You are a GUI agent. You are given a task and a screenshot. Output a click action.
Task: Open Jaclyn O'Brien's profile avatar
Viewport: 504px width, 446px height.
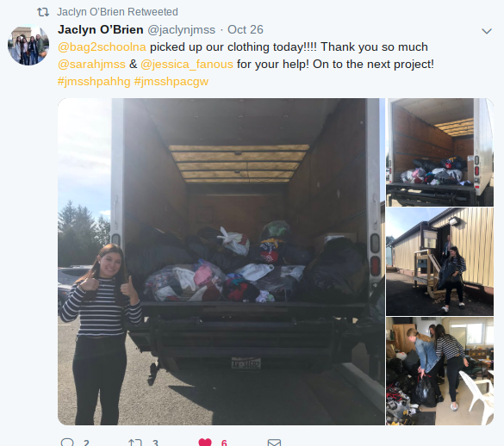click(x=28, y=45)
